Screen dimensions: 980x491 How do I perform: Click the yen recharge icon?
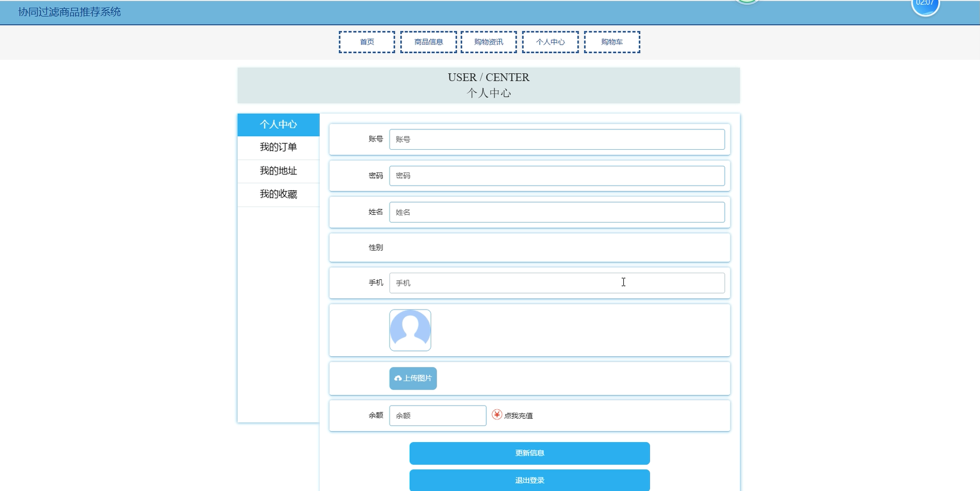click(497, 415)
